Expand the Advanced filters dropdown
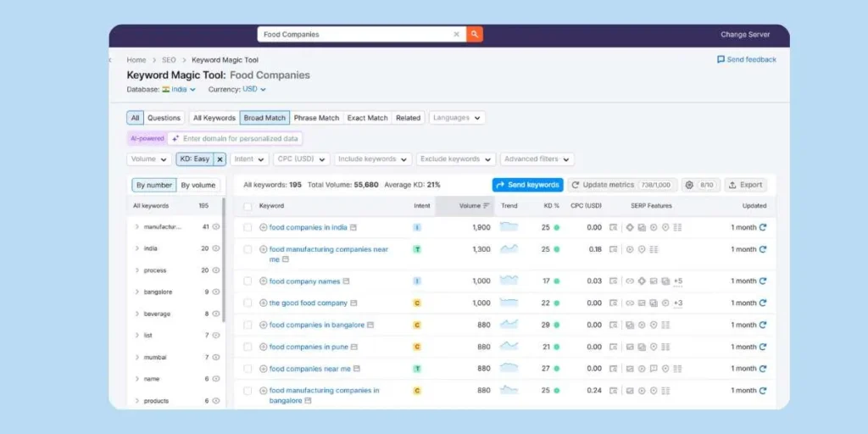868x434 pixels. (x=537, y=159)
